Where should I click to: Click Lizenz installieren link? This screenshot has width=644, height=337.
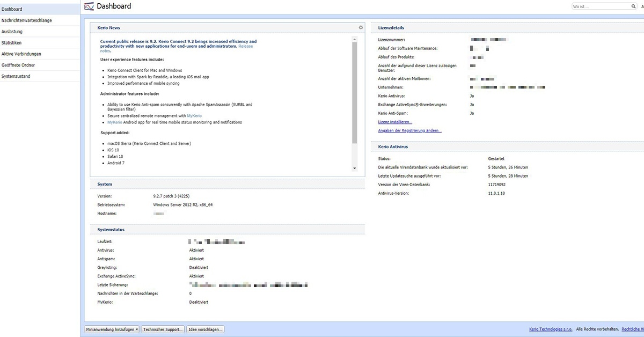click(395, 122)
